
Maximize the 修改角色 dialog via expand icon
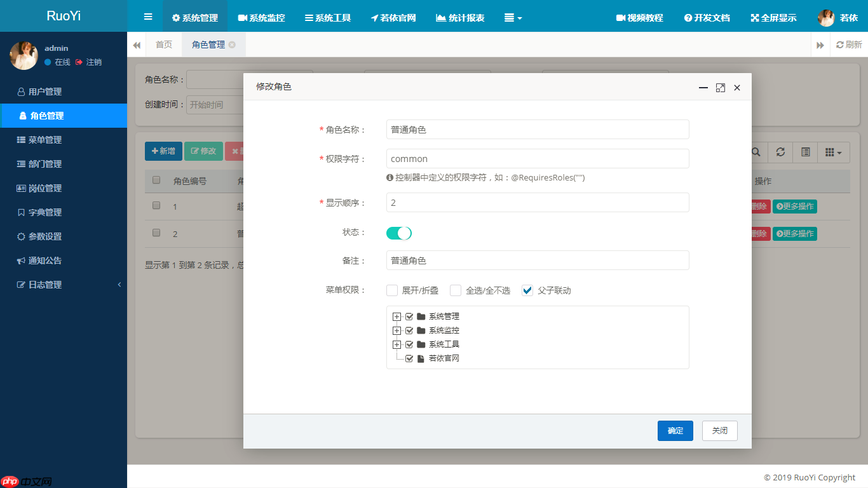coord(720,88)
